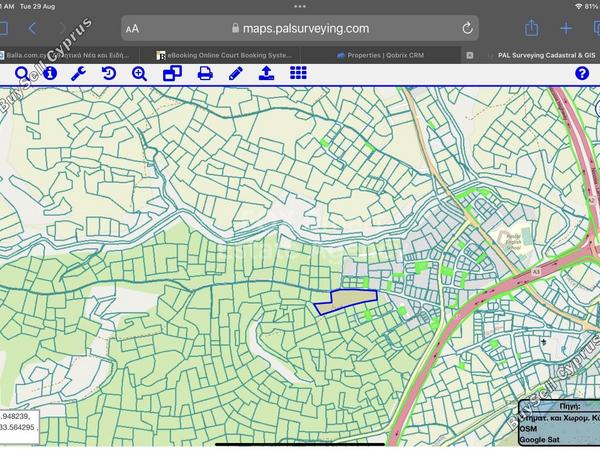Select the blue-outlined highlighted parcel
The height and width of the screenshot is (450, 600).
(x=346, y=302)
